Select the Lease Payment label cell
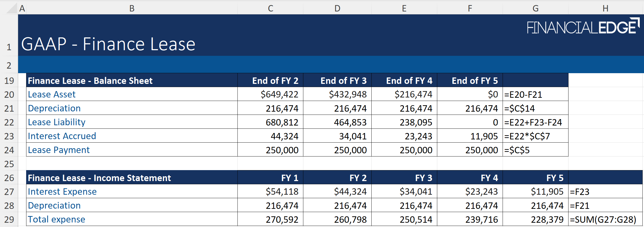Viewport: 644px width, 227px height. (59, 150)
